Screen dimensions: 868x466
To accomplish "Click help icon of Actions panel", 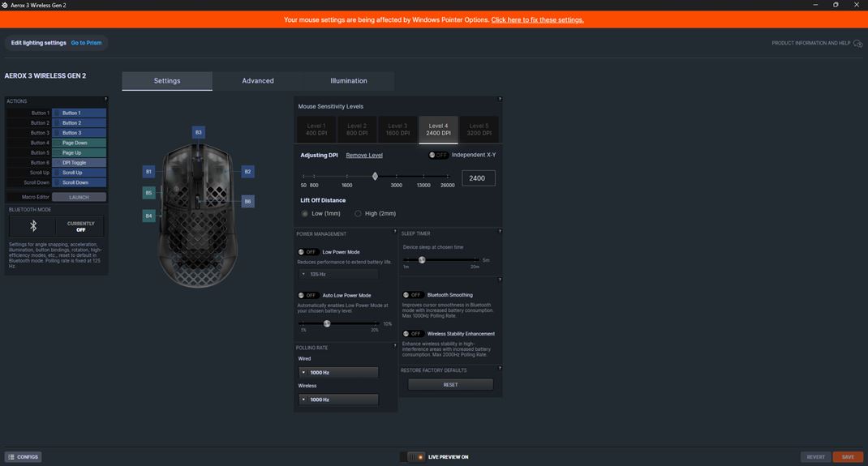I will (x=105, y=99).
